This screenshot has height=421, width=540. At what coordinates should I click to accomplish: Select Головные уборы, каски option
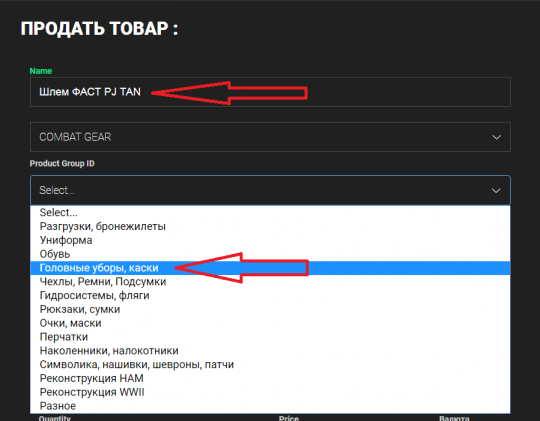coord(270,268)
